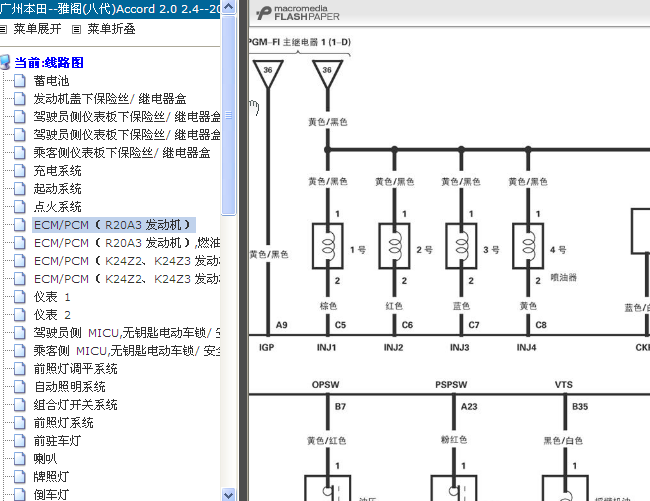Screen dimensions: 650x501
Task: Click the tree panel scrollbar thumb
Action: pyautogui.click(x=229, y=115)
